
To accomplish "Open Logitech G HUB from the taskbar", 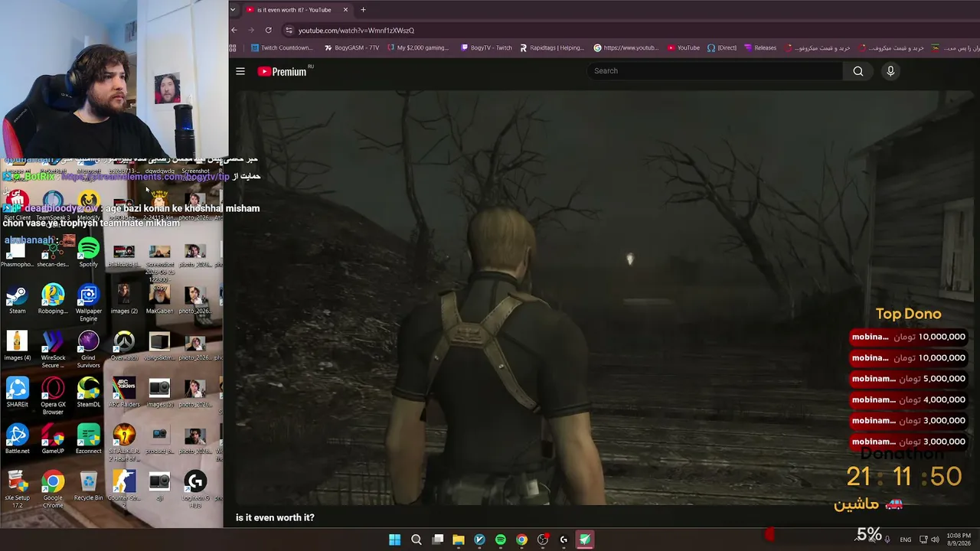I will click(x=563, y=540).
